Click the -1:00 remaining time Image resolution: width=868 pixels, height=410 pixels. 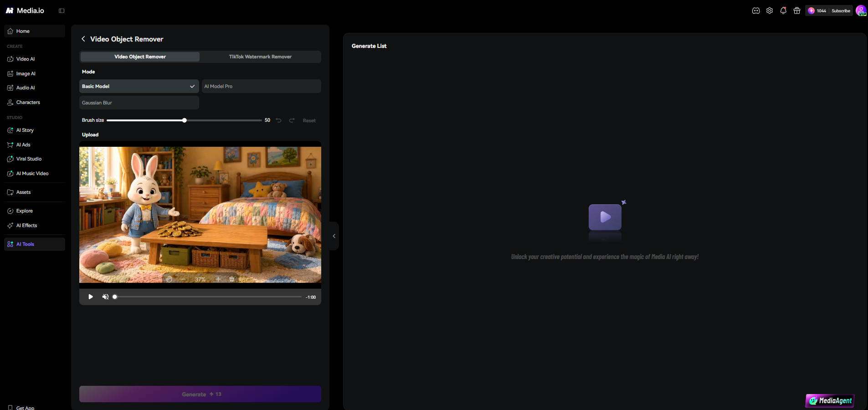pos(311,297)
